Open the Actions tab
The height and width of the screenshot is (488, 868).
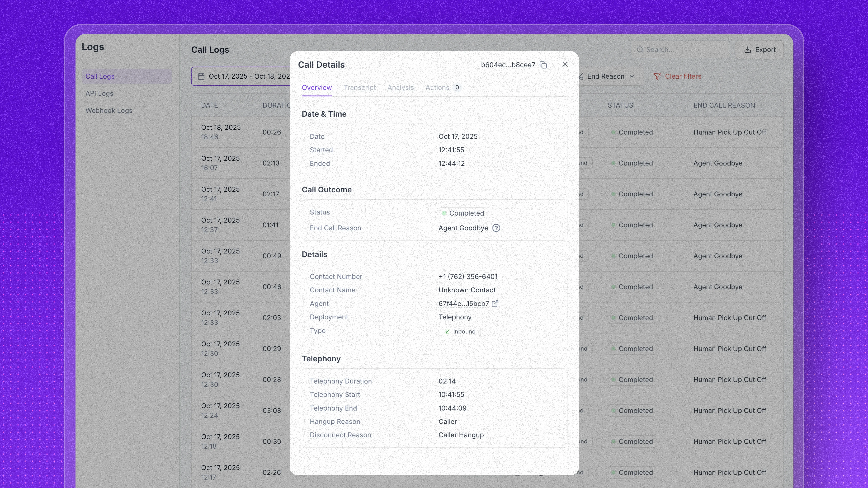click(x=437, y=88)
